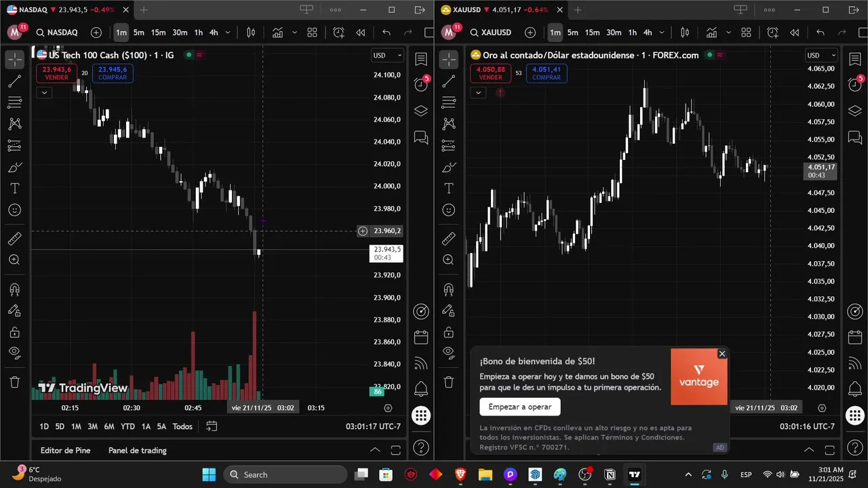Viewport: 868px width, 488px height.
Task: Create an alert from the XAUUSD toolbar
Action: [x=772, y=33]
